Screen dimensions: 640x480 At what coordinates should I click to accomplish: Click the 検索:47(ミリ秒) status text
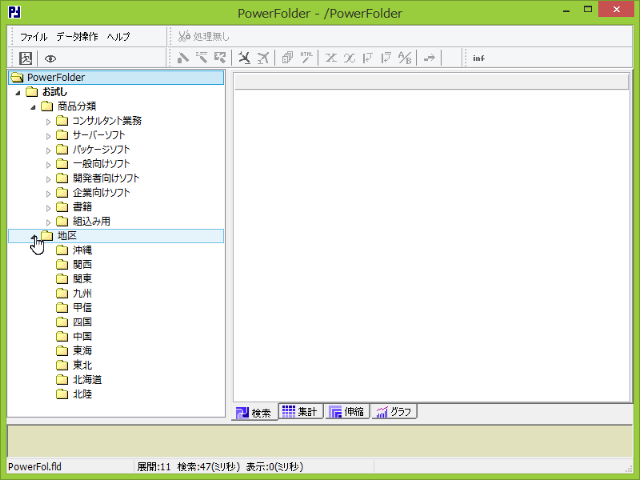click(208, 467)
